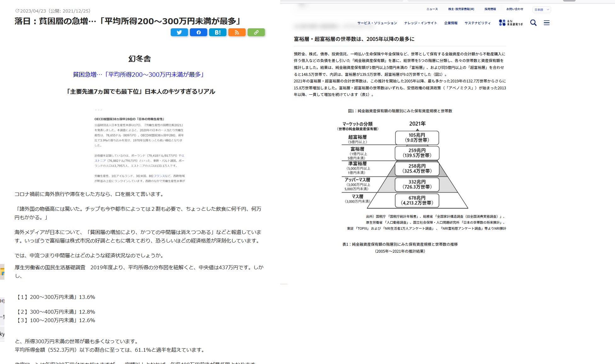Open the お問い合わせ page

(x=515, y=9)
